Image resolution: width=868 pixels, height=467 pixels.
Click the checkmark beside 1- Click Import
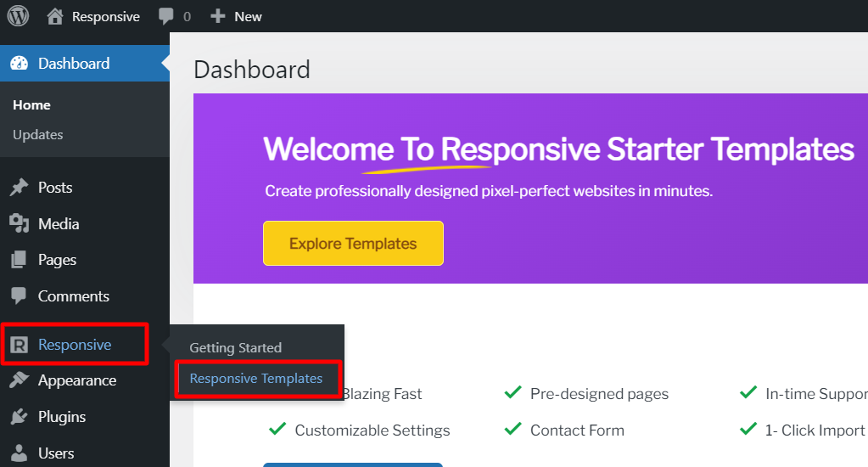[748, 429]
